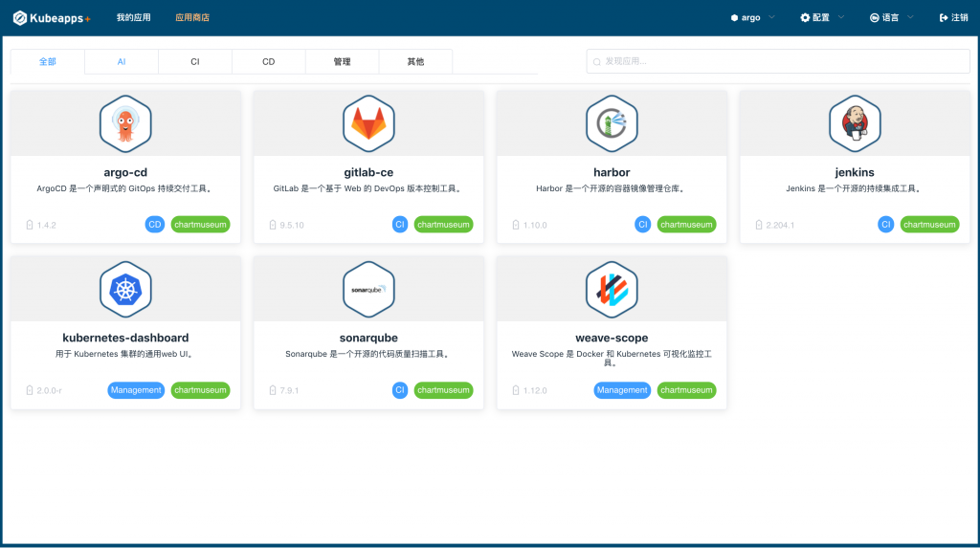
Task: Click the version icon beside 2.0.0-r
Action: pyautogui.click(x=30, y=390)
